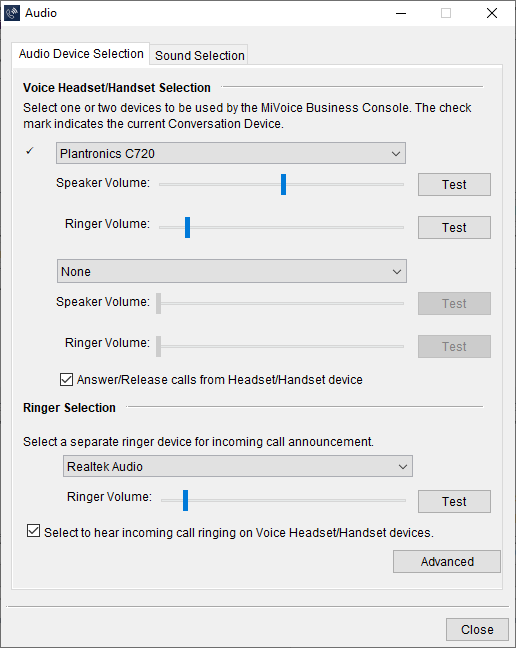Open the Advanced audio settings
This screenshot has height=648, width=516.
(447, 562)
